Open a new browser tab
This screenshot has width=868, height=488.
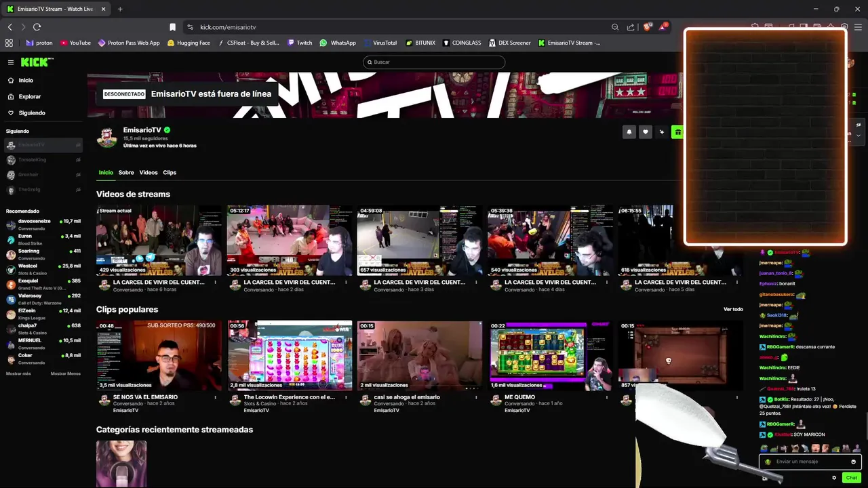[x=120, y=9]
